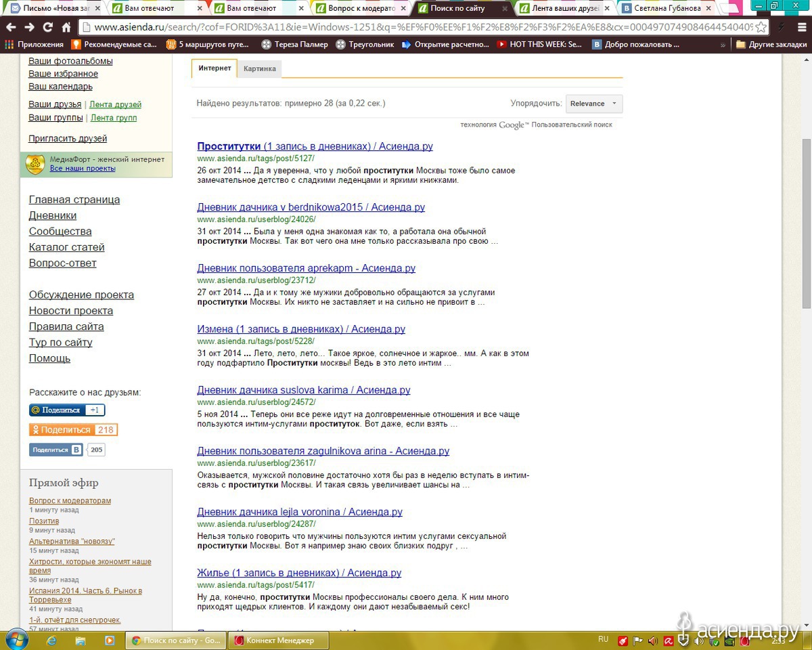
Task: Open Дневник пользователя zagulnikova arina result
Action: 323,451
